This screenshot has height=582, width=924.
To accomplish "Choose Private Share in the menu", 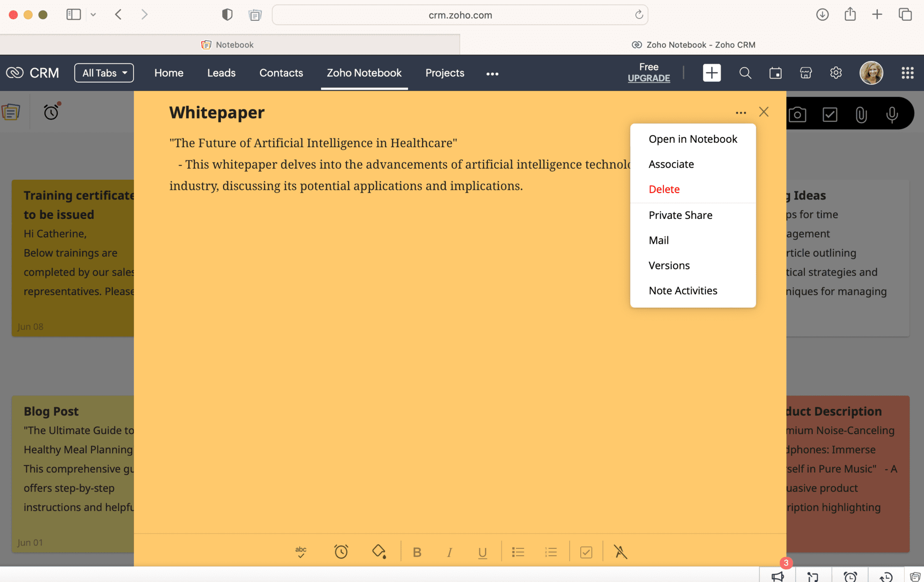I will pyautogui.click(x=680, y=215).
